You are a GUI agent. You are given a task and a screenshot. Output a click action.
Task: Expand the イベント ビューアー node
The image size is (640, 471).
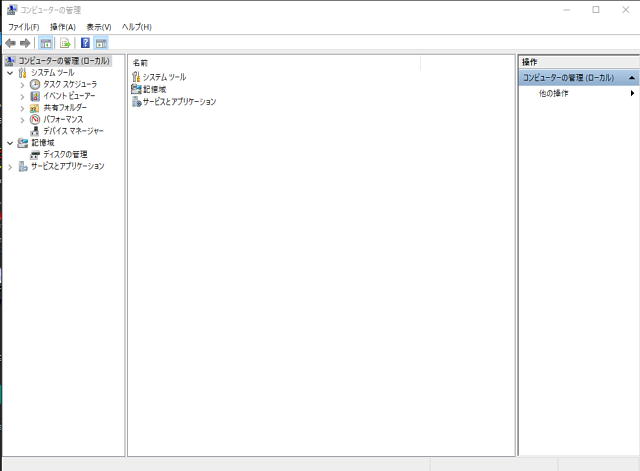click(x=22, y=97)
